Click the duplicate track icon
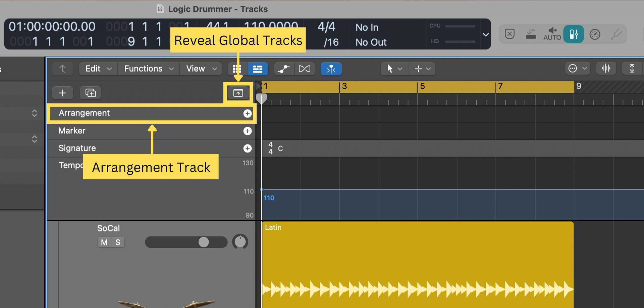Viewport: 644px width, 308px height. [90, 93]
